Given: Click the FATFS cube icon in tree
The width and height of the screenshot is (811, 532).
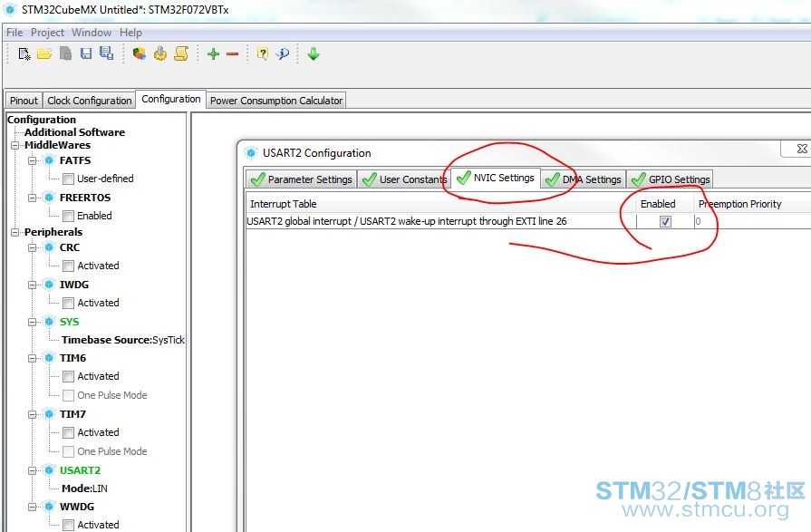Looking at the screenshot, I should [49, 160].
